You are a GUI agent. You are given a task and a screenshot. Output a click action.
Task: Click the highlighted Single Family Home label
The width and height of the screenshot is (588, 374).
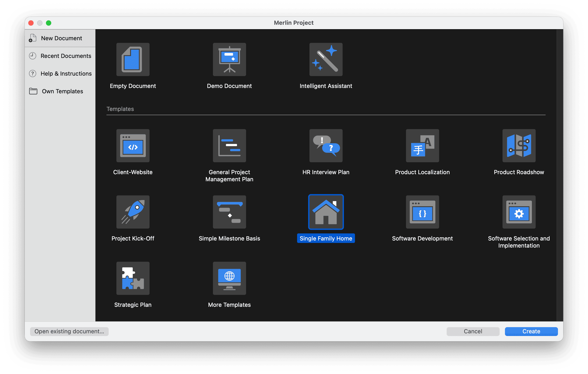pos(326,239)
